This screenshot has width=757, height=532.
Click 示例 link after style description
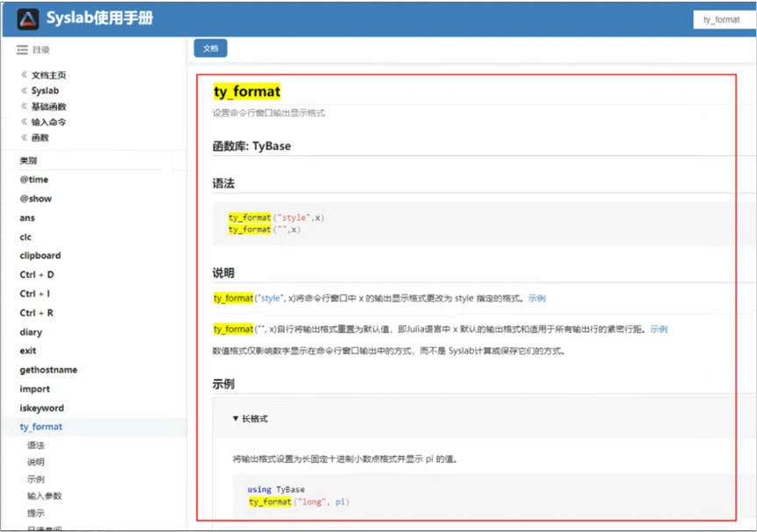click(x=537, y=298)
